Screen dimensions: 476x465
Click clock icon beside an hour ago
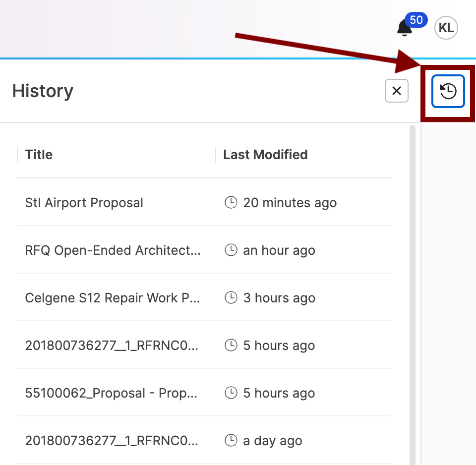pyautogui.click(x=231, y=250)
